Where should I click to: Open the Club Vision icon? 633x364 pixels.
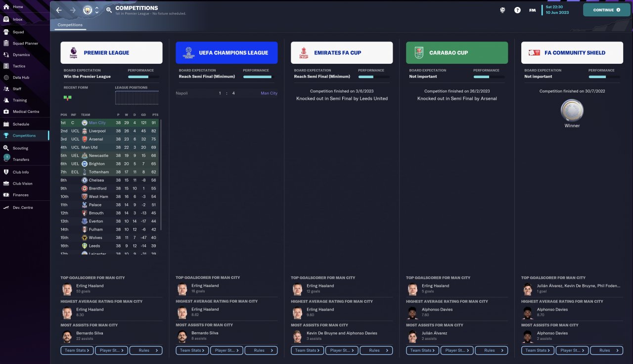pos(6,183)
